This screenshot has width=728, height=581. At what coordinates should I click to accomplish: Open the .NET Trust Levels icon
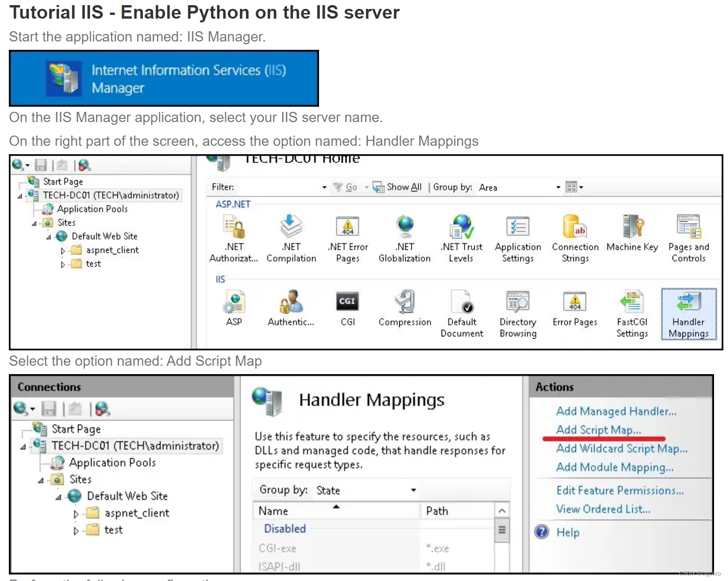(x=461, y=239)
